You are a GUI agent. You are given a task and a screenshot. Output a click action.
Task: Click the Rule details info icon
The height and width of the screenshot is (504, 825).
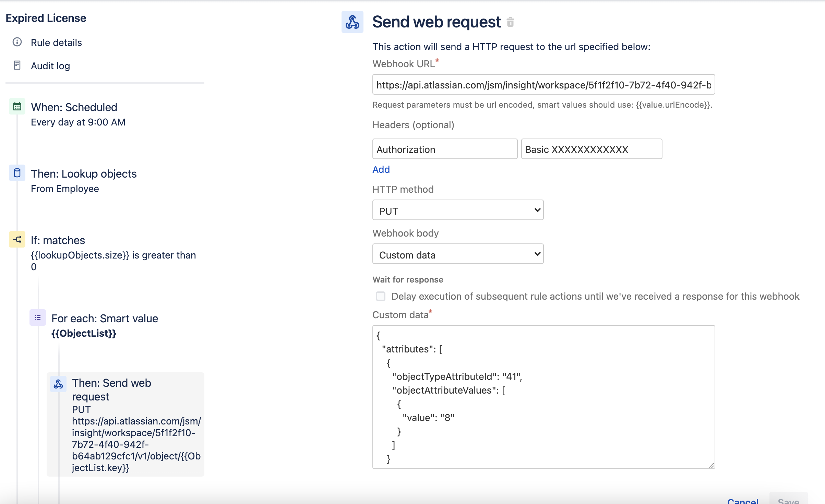coord(17,42)
